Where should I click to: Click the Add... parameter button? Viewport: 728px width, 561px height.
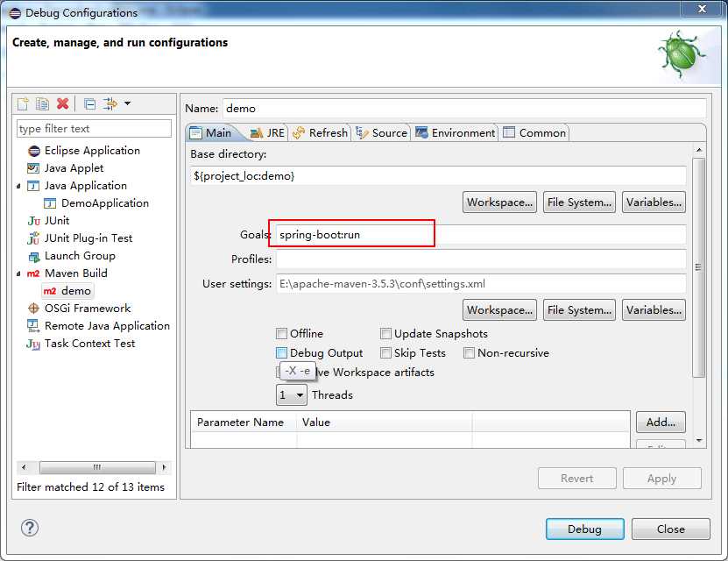point(661,423)
